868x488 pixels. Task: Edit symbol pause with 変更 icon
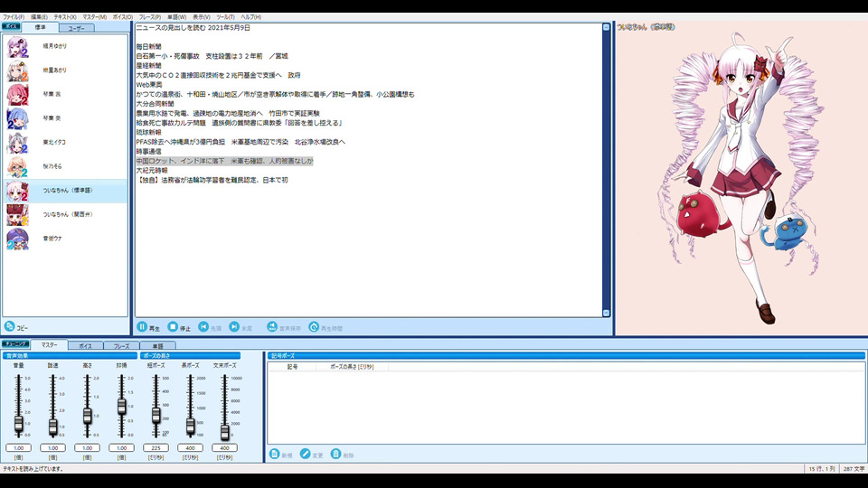tap(305, 454)
